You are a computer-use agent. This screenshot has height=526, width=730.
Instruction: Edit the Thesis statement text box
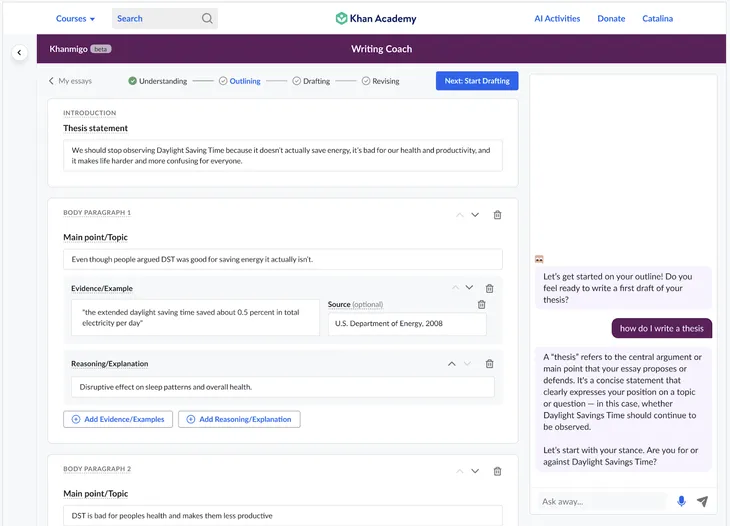click(283, 155)
